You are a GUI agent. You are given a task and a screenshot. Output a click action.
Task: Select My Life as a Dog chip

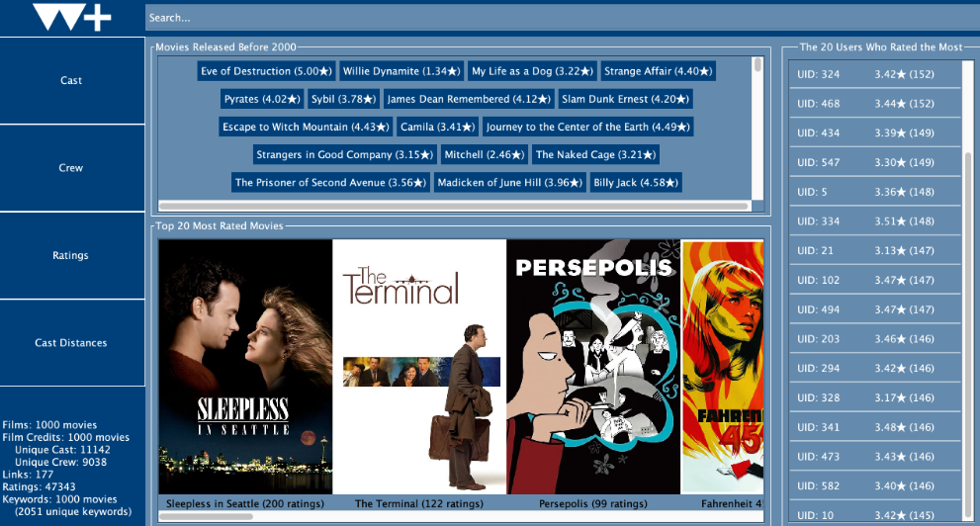click(532, 71)
